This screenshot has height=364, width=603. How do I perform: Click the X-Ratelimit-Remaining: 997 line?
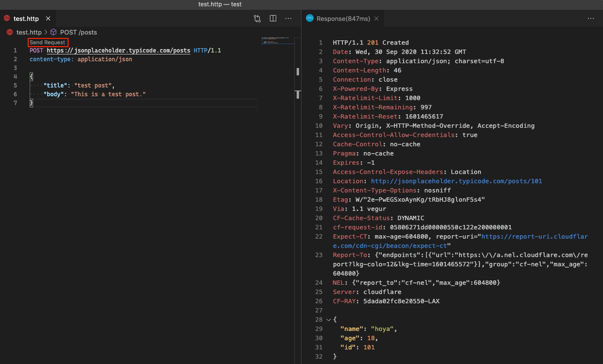(x=382, y=107)
